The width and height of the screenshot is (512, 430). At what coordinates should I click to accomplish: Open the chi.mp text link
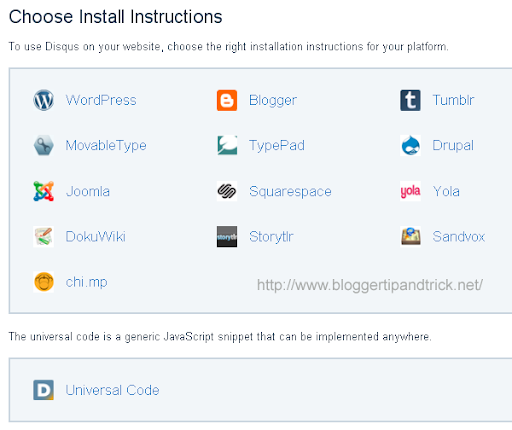(86, 283)
